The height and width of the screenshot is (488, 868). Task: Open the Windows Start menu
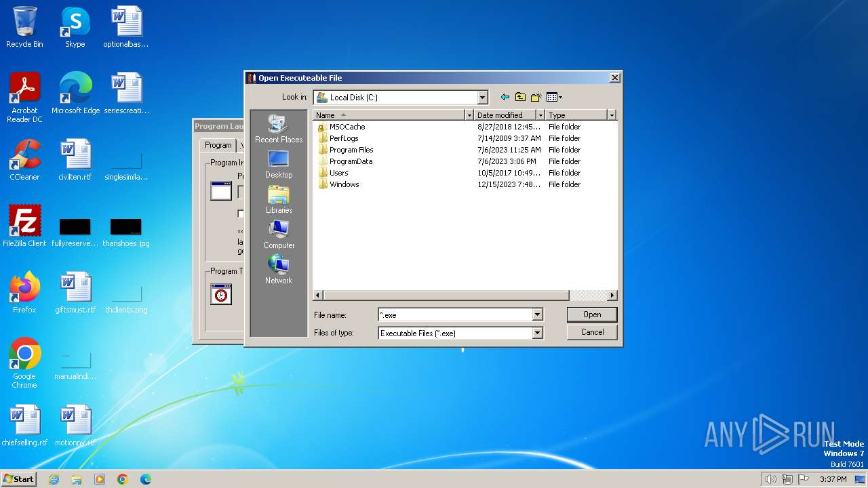(18, 479)
